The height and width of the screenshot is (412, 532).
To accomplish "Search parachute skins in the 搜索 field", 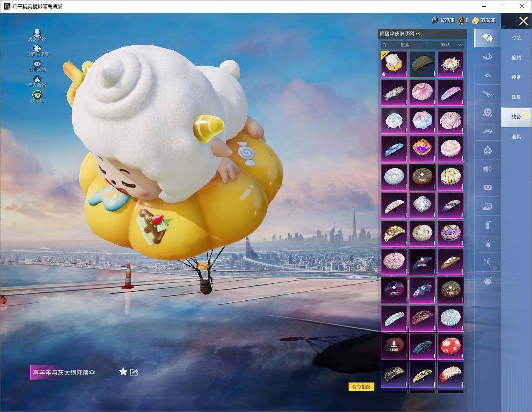I will click(x=404, y=45).
